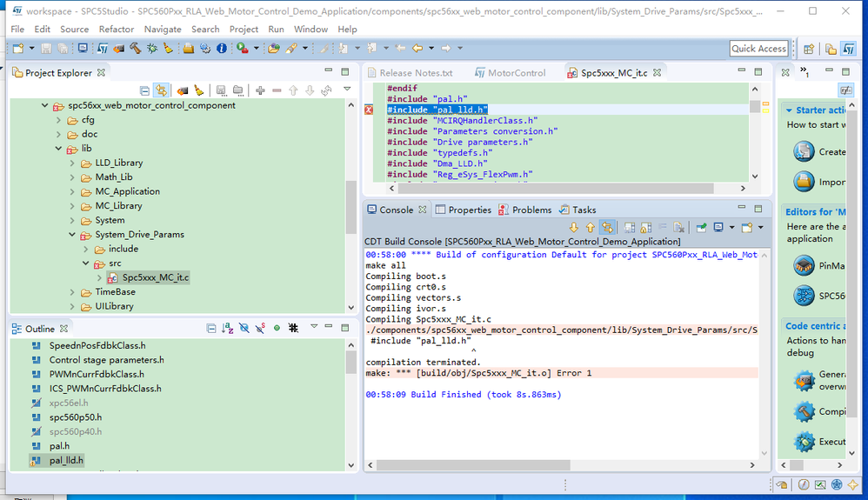Screen dimensions: 868x500
Task: Open the UILibrary folder in Project Explorer
Action: tap(114, 306)
